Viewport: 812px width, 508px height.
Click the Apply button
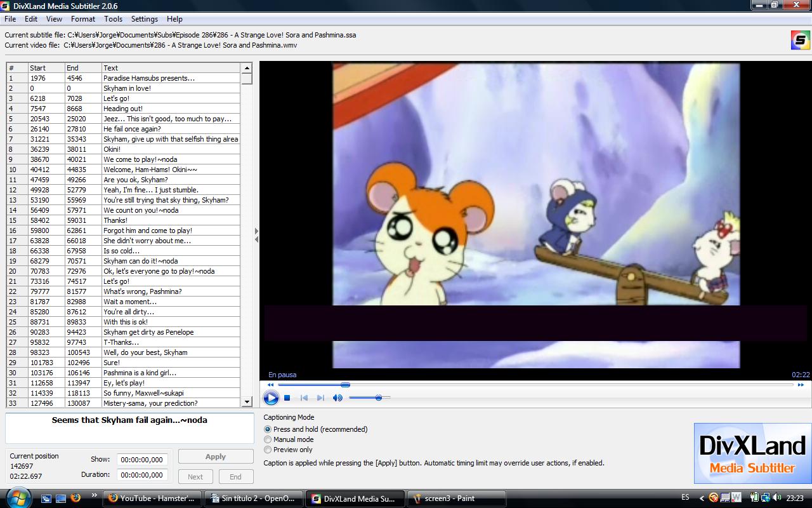pyautogui.click(x=216, y=457)
